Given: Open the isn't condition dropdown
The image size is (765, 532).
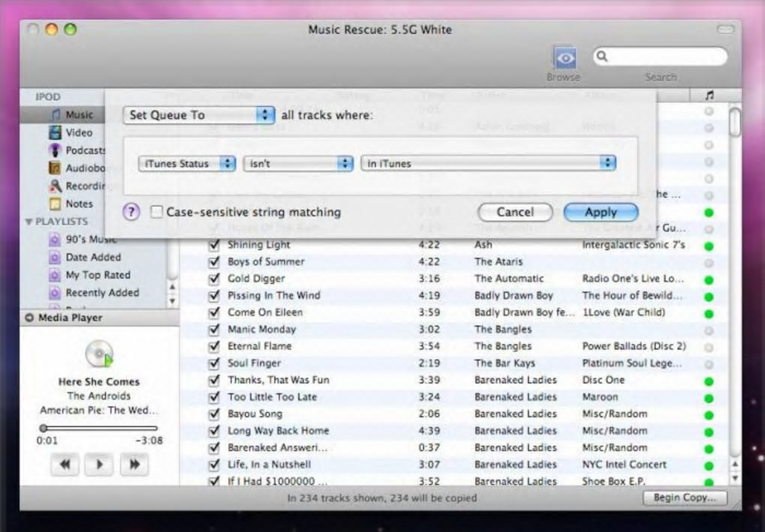Looking at the screenshot, I should (298, 163).
